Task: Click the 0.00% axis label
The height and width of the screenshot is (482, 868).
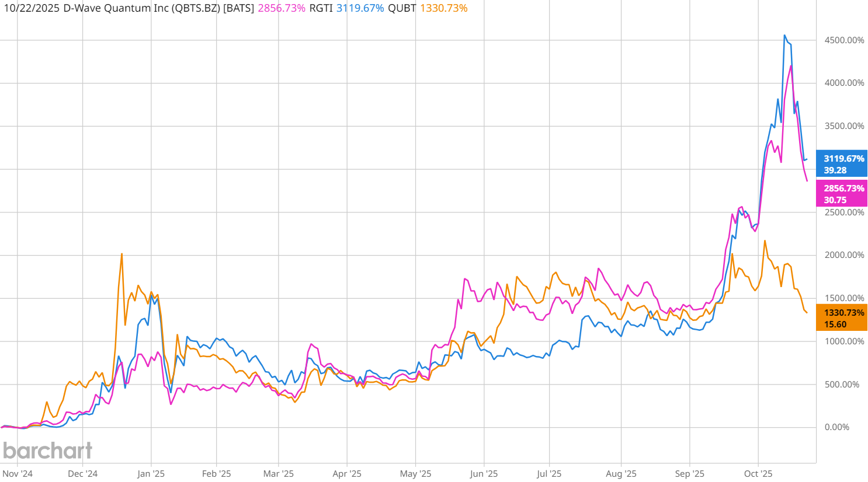Action: click(836, 427)
